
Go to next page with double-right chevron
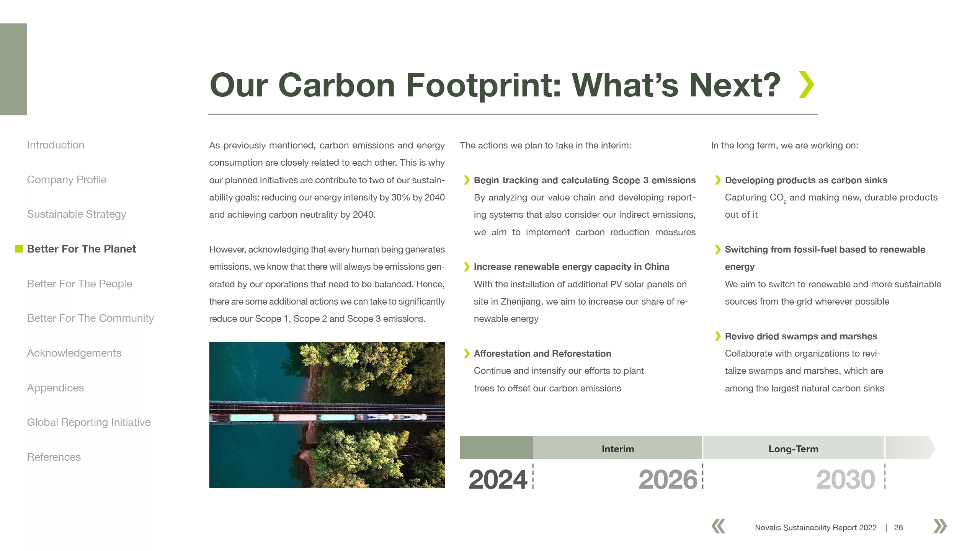pyautogui.click(x=940, y=526)
